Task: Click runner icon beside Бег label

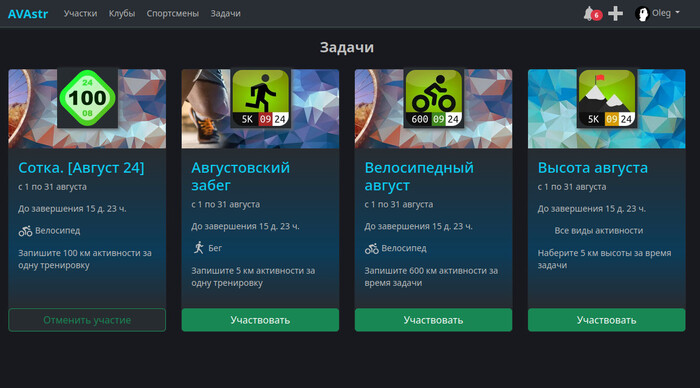Action: (x=199, y=248)
